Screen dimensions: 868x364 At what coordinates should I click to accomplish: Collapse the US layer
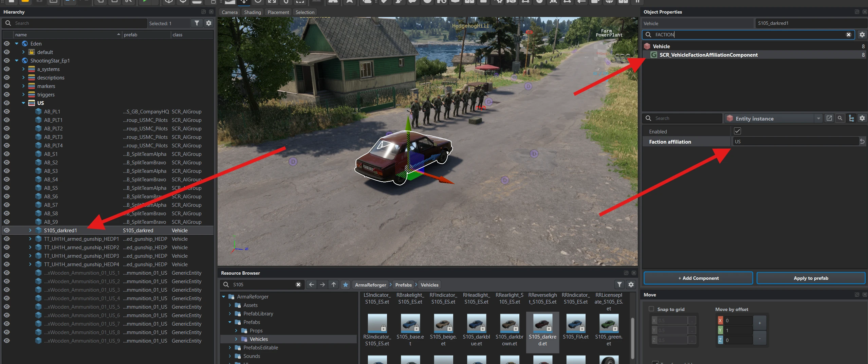pyautogui.click(x=23, y=103)
